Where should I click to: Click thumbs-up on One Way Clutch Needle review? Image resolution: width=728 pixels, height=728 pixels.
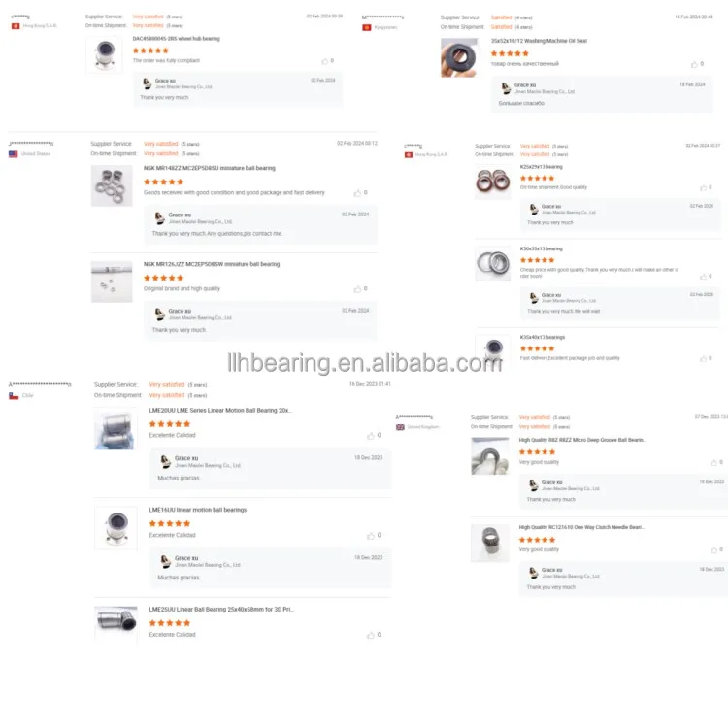point(713,550)
